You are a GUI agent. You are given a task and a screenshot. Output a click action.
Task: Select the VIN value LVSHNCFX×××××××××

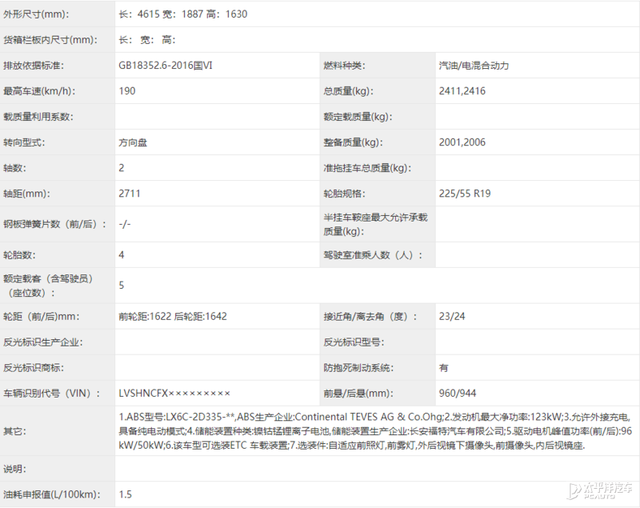(174, 393)
